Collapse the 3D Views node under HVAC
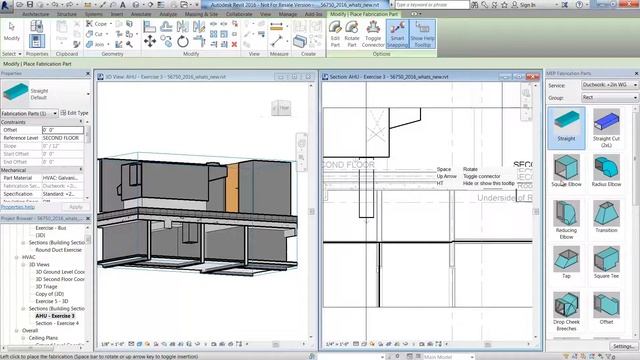 click(23, 265)
